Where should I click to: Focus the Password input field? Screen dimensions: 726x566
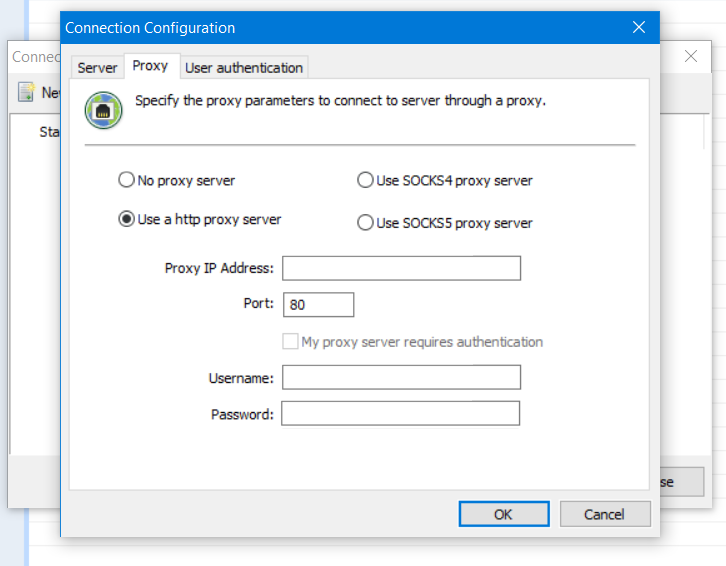coord(400,414)
